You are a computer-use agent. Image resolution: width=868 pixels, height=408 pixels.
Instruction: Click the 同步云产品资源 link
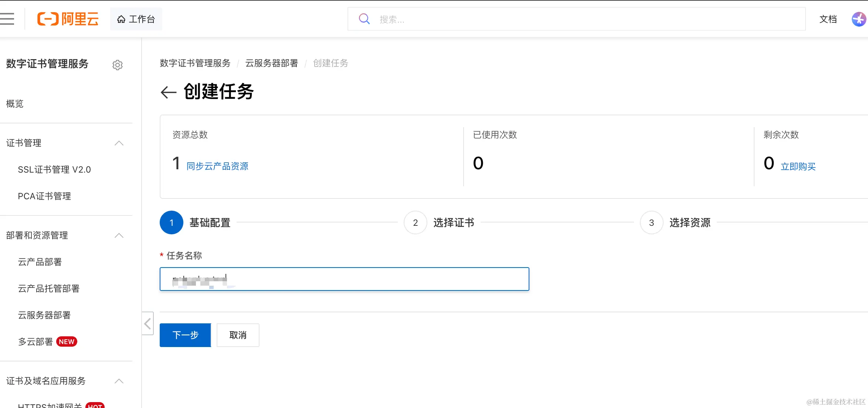(x=217, y=166)
